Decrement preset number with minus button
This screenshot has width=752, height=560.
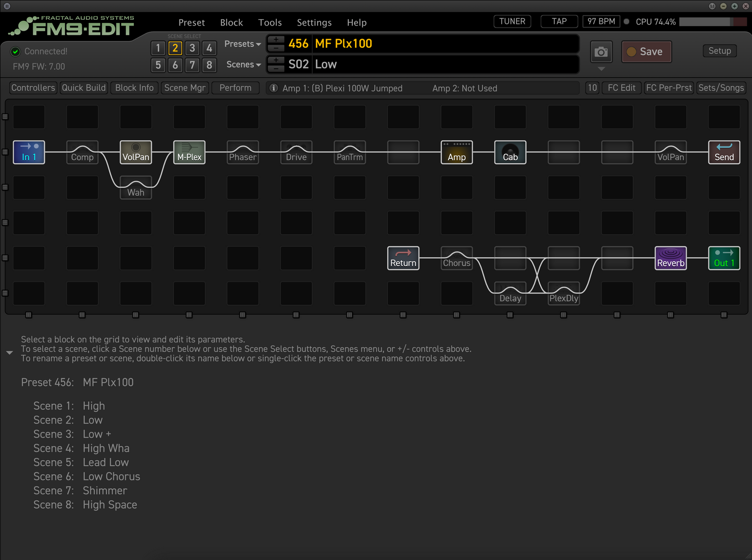pos(276,48)
